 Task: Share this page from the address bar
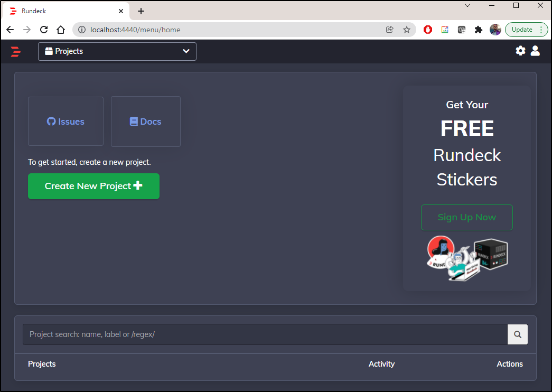[390, 30]
